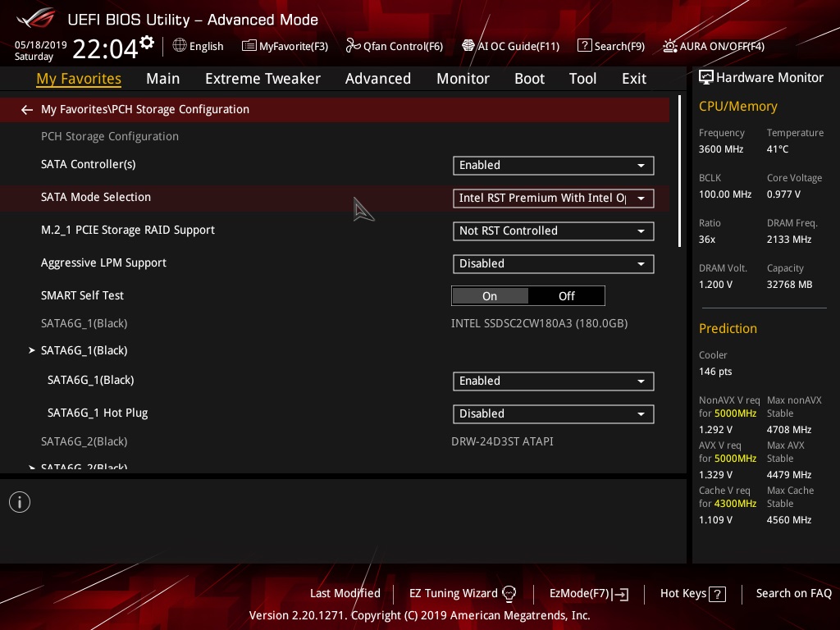This screenshot has width=840, height=630.
Task: Turn SMART Self Test Off
Action: [x=566, y=295]
